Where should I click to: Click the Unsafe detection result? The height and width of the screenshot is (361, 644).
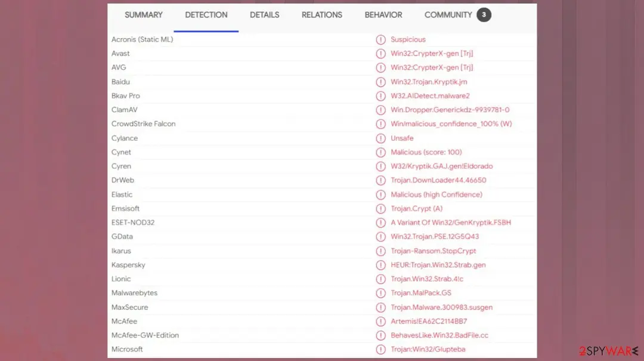point(402,138)
